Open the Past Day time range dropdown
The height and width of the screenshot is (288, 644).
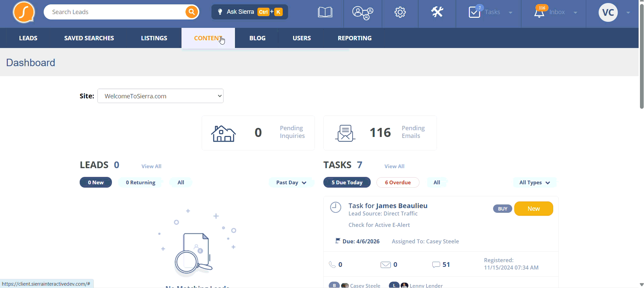pos(291,183)
